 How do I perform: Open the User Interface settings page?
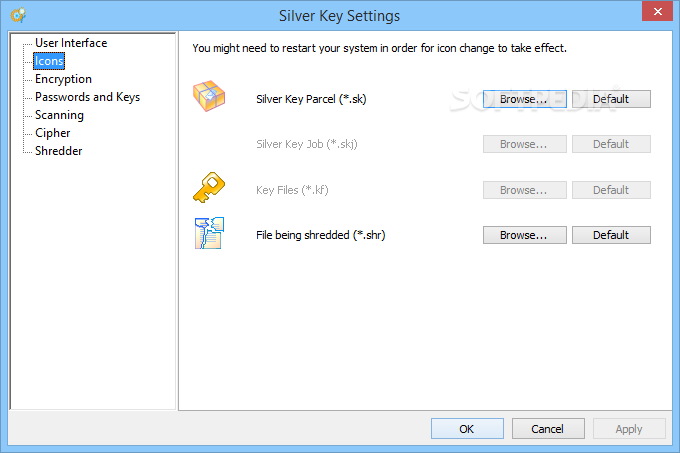[x=71, y=43]
